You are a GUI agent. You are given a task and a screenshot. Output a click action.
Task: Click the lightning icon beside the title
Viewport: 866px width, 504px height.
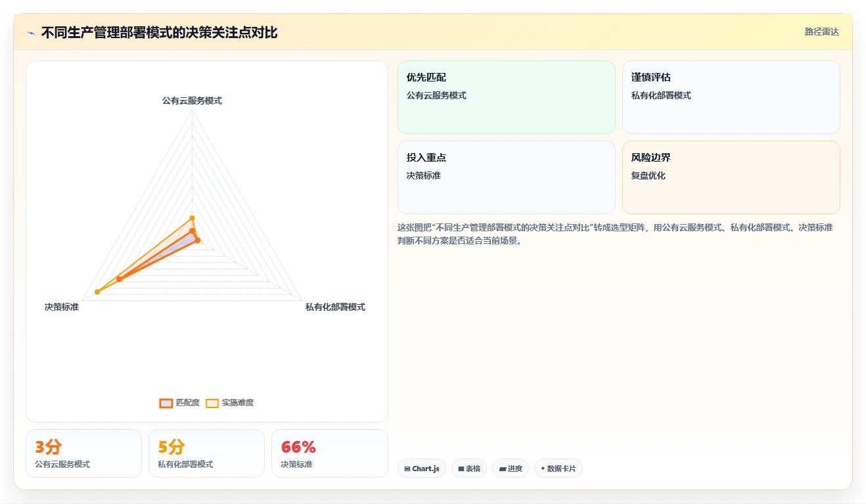[x=31, y=33]
